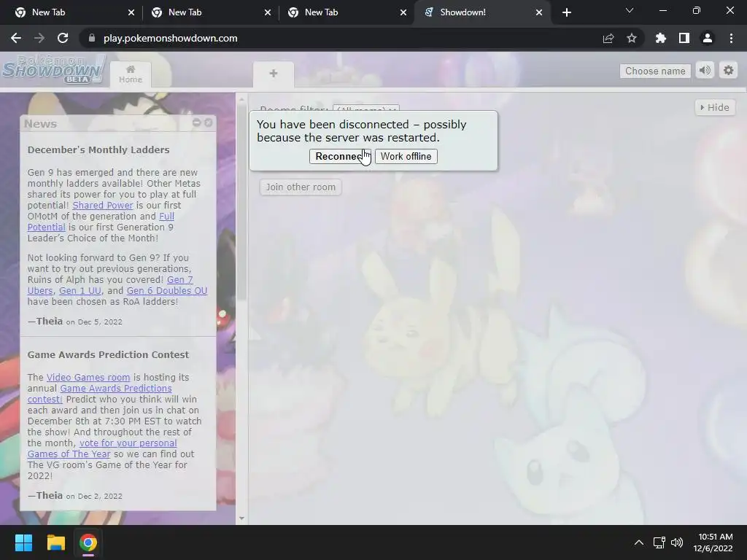Minimize the News panel
747x560 pixels.
click(x=196, y=122)
